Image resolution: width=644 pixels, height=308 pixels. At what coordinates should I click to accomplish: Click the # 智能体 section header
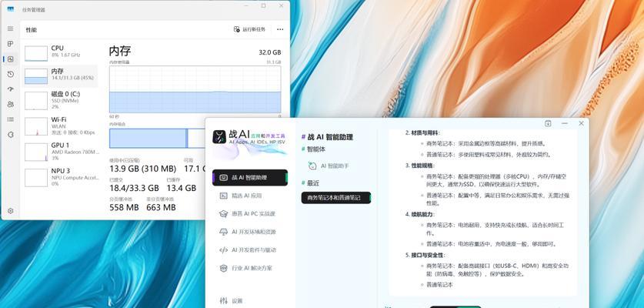click(313, 149)
